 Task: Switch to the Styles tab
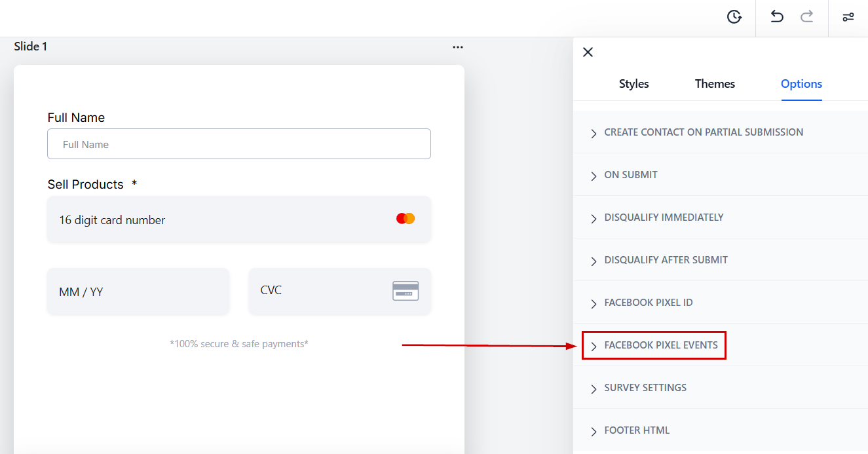click(634, 84)
